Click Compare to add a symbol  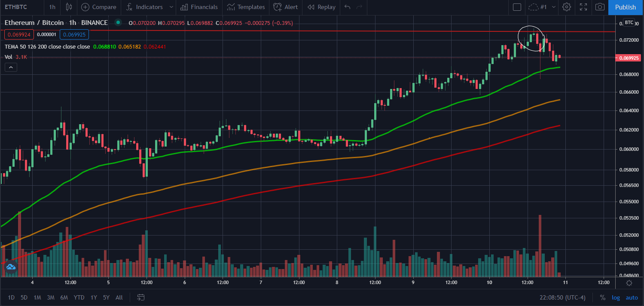click(99, 7)
